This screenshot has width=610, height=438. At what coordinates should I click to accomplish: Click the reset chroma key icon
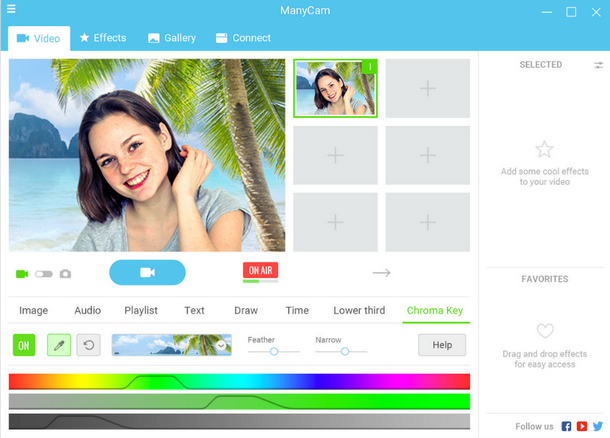click(88, 345)
